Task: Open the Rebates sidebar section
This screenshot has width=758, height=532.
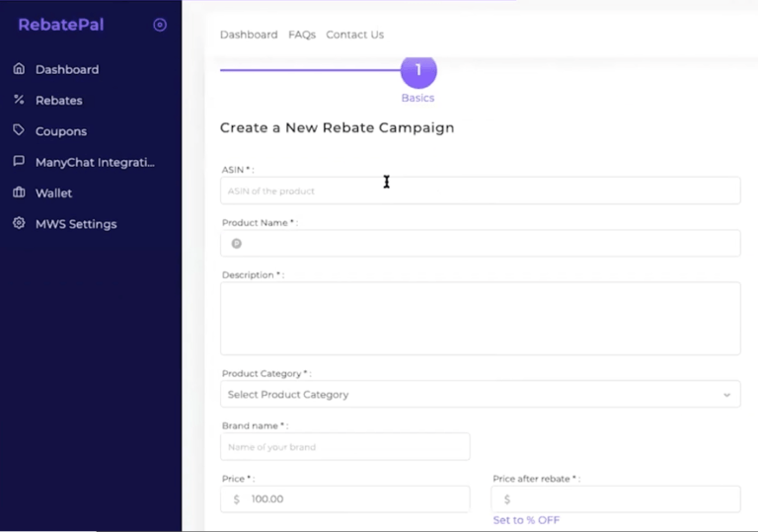Action: click(59, 101)
